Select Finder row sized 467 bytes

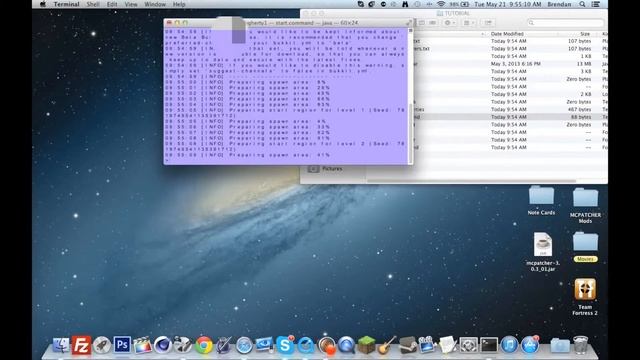510,109
